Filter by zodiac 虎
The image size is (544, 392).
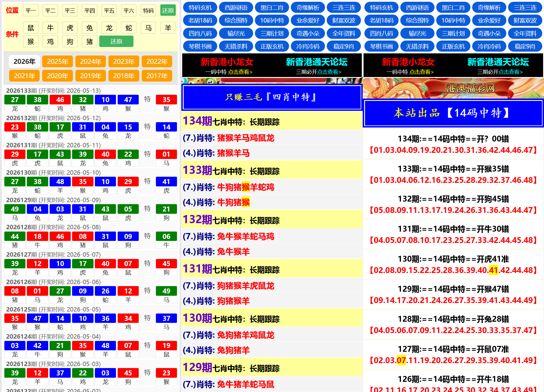point(70,28)
